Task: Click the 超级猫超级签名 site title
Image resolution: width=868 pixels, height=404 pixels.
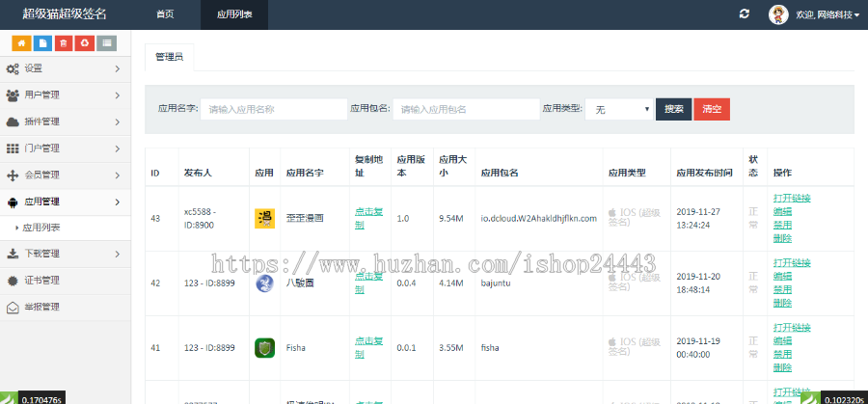Action: click(x=65, y=14)
